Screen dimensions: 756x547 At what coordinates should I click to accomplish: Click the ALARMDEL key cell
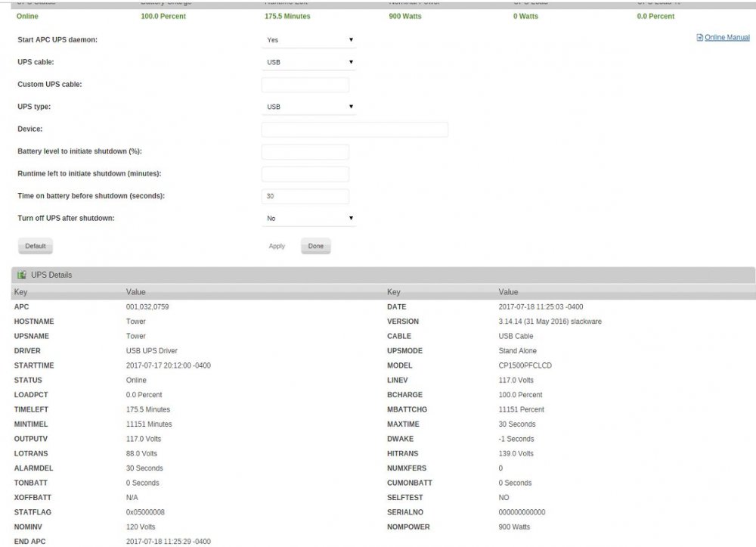tap(34, 468)
